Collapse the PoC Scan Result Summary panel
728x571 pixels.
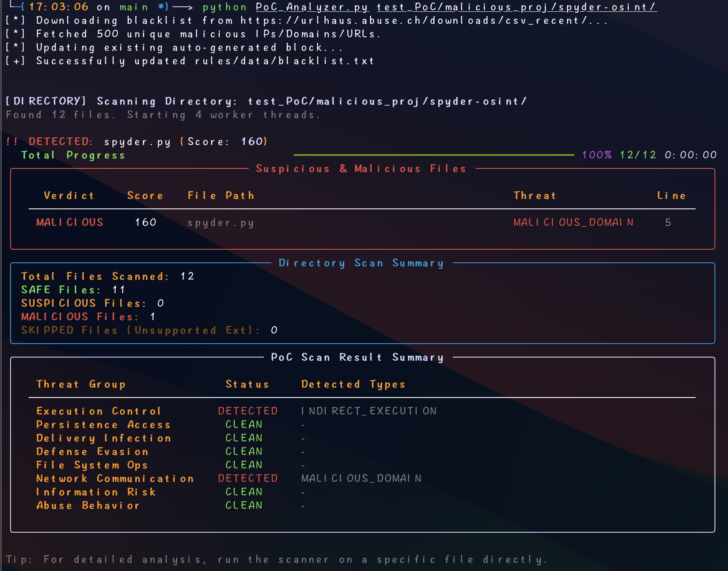click(x=358, y=357)
